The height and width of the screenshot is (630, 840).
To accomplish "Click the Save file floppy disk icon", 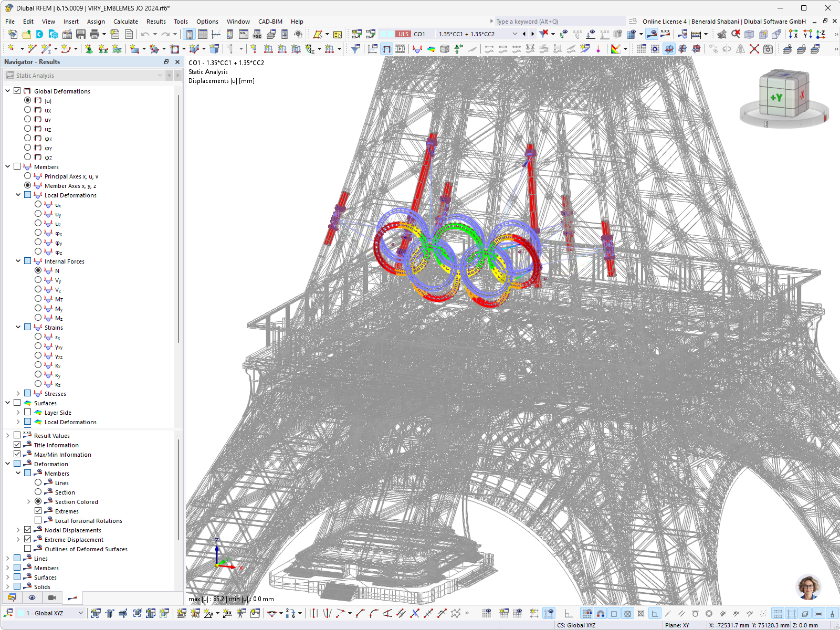I will coord(81,34).
